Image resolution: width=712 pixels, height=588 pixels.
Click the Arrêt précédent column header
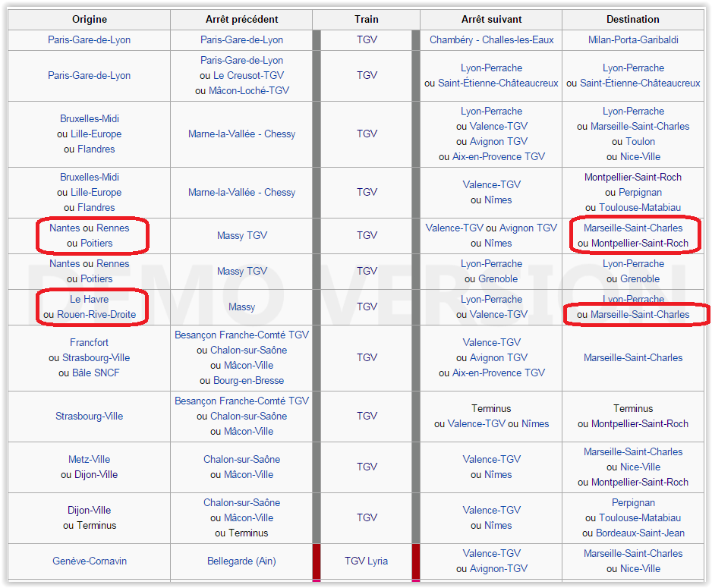(241, 20)
